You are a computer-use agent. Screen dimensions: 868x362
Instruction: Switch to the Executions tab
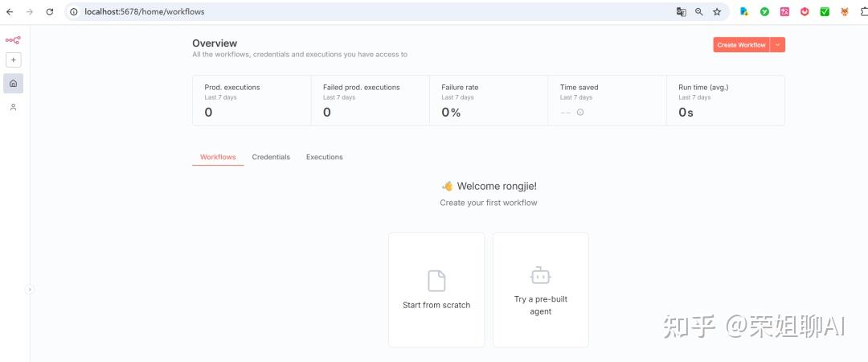324,157
